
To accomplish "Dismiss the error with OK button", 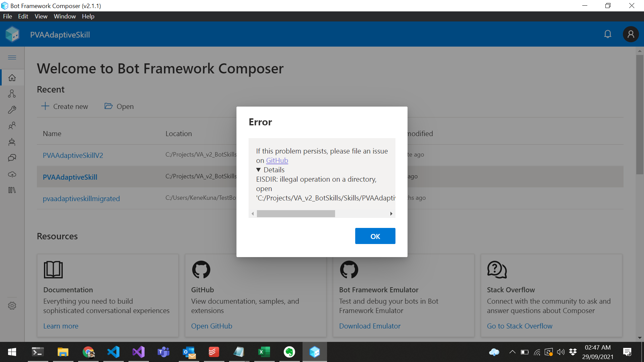I will [375, 236].
